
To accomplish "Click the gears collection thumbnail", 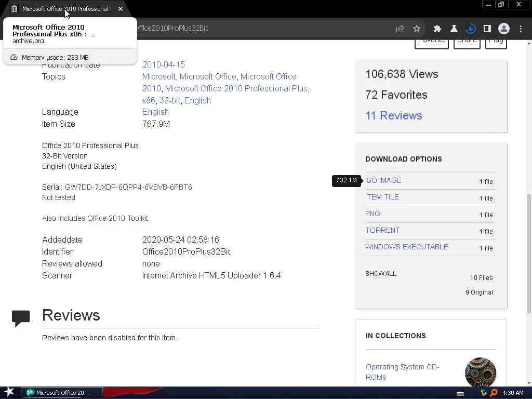I will (481, 372).
